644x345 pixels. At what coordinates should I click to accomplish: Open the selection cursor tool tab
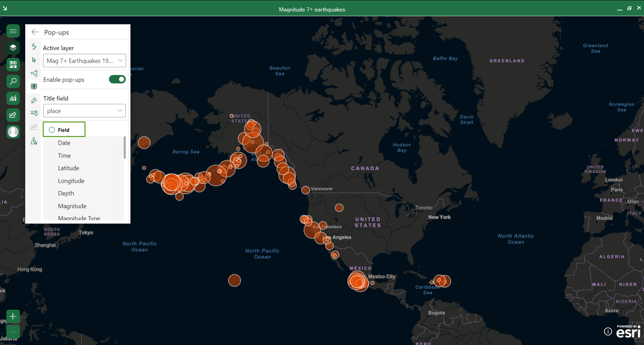click(x=34, y=60)
